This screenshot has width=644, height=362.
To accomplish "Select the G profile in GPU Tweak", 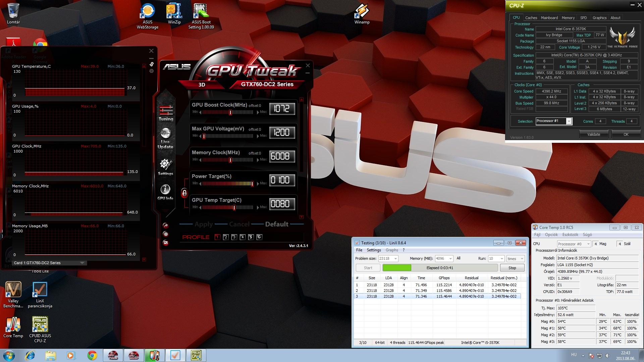I will [259, 237].
